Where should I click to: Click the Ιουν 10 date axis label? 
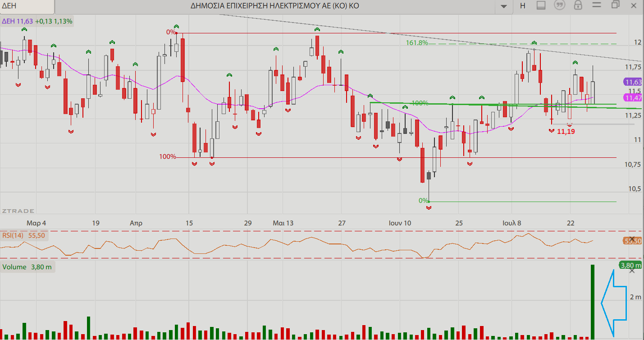tap(400, 223)
